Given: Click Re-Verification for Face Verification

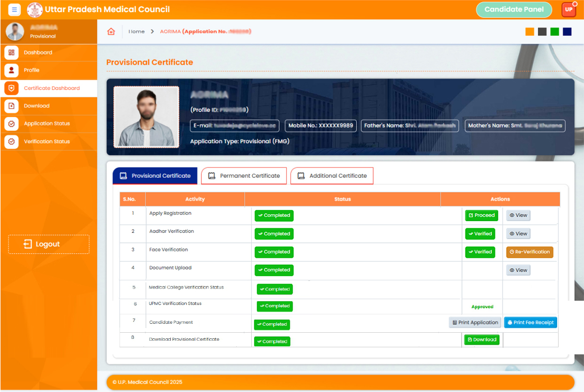Looking at the screenshot, I should (x=529, y=252).
